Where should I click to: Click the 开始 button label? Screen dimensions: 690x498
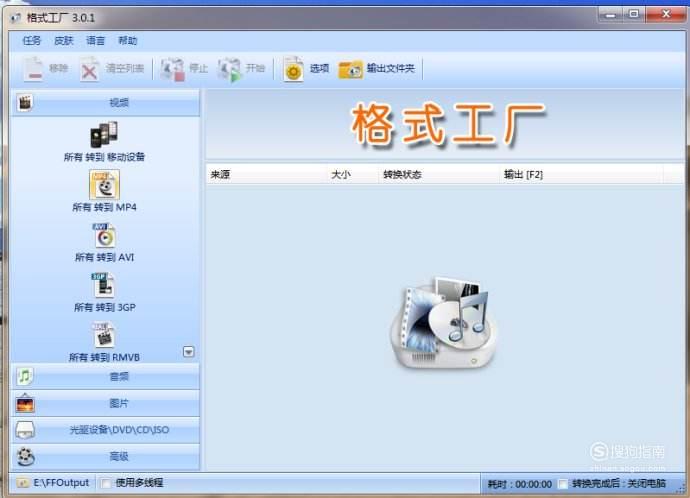(x=255, y=68)
